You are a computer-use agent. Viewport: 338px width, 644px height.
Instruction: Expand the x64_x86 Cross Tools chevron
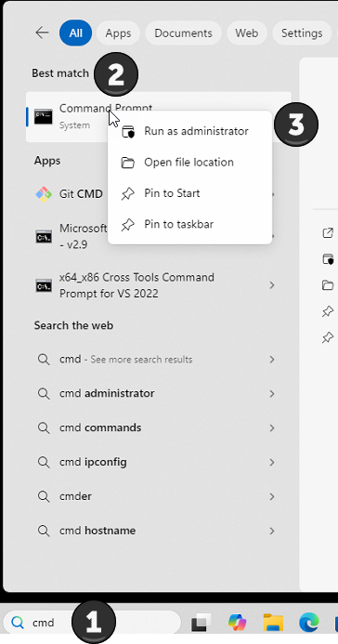(271, 285)
